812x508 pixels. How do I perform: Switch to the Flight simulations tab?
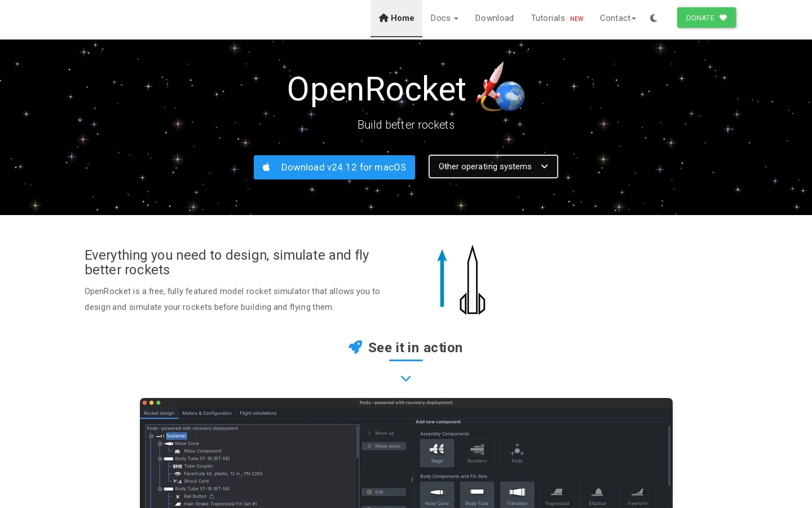258,413
